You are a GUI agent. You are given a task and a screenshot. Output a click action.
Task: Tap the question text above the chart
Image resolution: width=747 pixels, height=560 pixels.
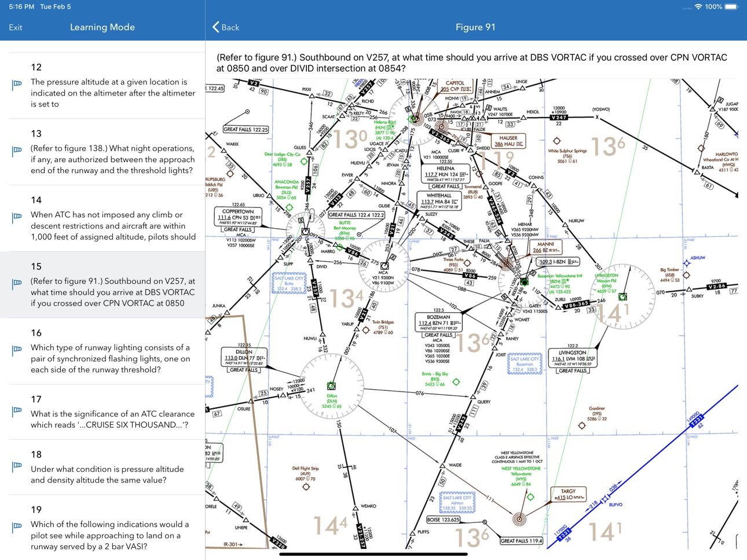471,63
